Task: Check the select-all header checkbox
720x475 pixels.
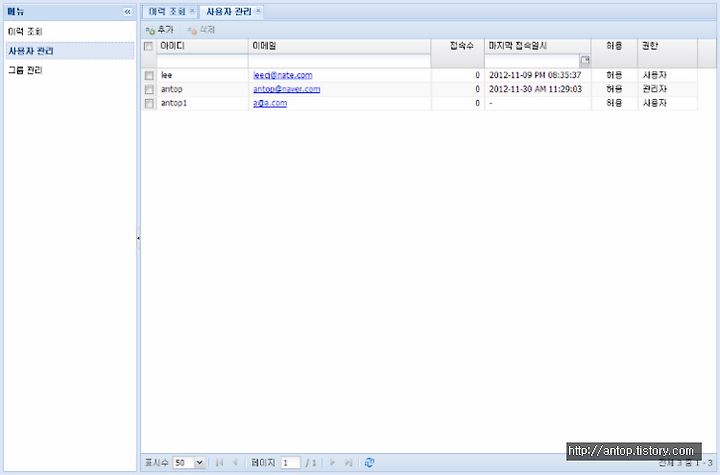Action: click(x=148, y=46)
